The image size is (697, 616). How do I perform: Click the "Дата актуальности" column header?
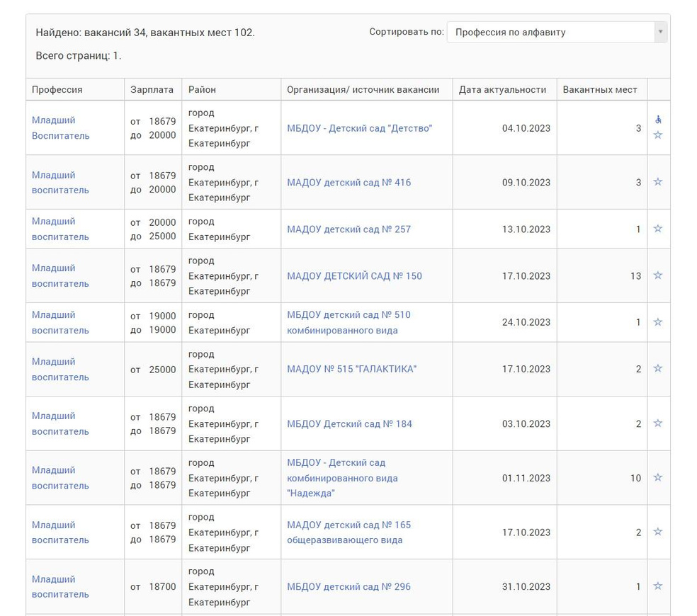coord(502,90)
